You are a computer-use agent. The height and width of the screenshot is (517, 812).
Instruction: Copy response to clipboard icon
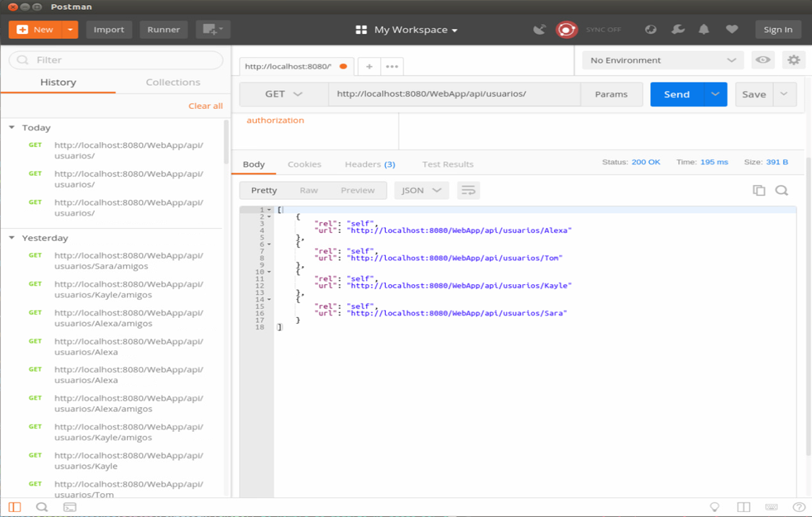759,190
